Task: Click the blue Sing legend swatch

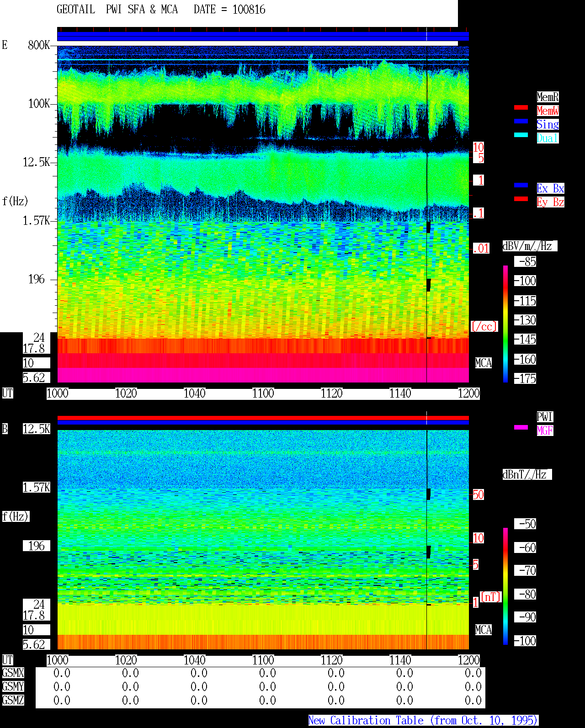Action: coord(521,121)
